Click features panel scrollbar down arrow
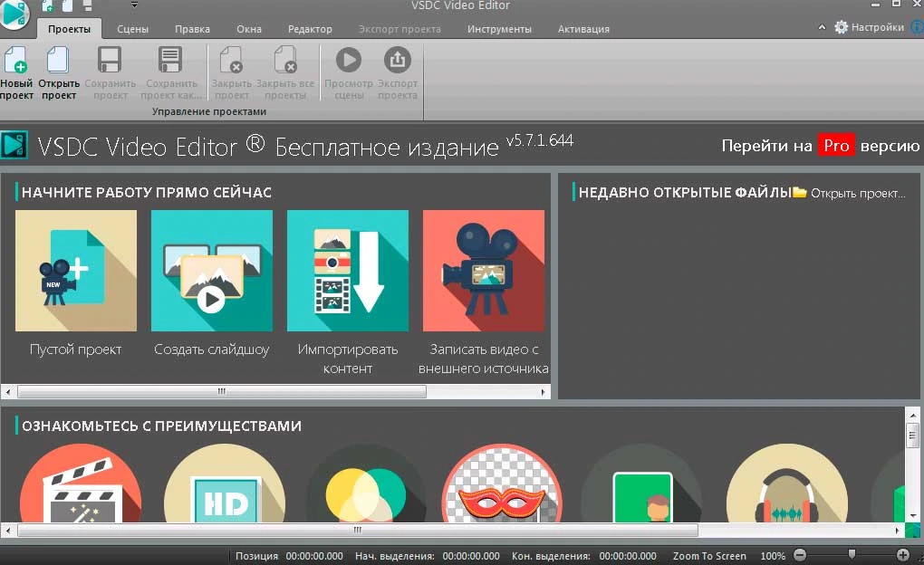 (912, 515)
